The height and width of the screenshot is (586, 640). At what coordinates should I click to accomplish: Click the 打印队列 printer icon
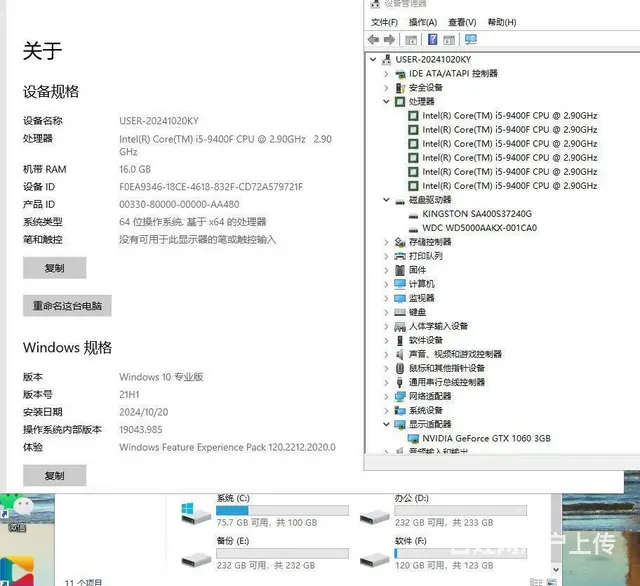point(400,256)
